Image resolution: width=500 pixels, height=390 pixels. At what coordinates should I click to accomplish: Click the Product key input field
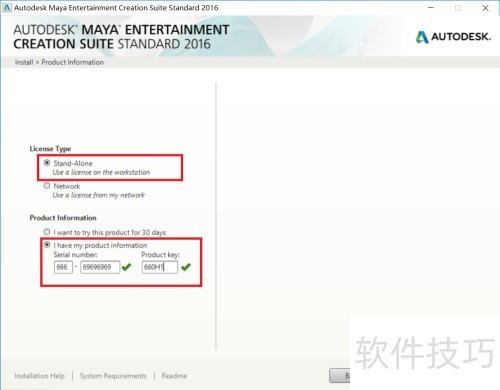pyautogui.click(x=160, y=267)
